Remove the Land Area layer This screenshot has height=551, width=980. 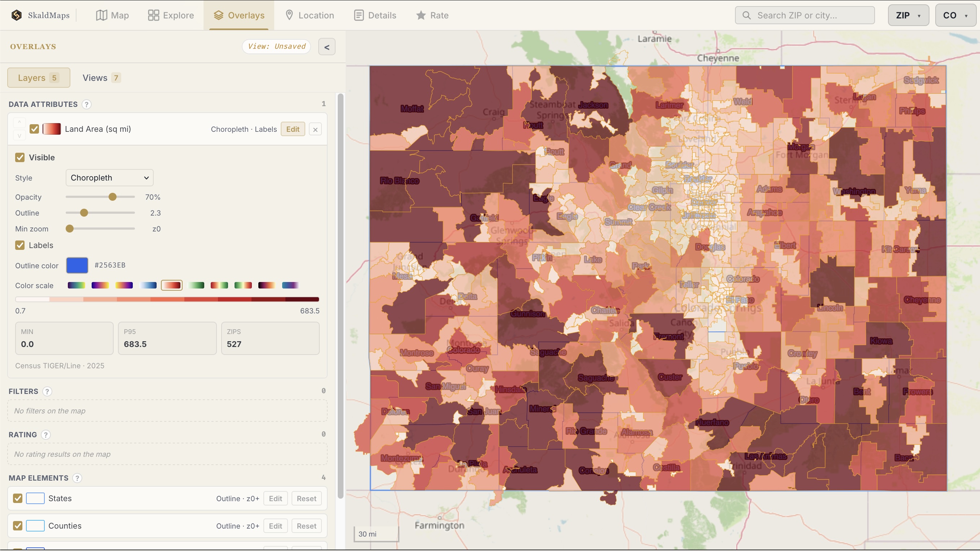[315, 130]
